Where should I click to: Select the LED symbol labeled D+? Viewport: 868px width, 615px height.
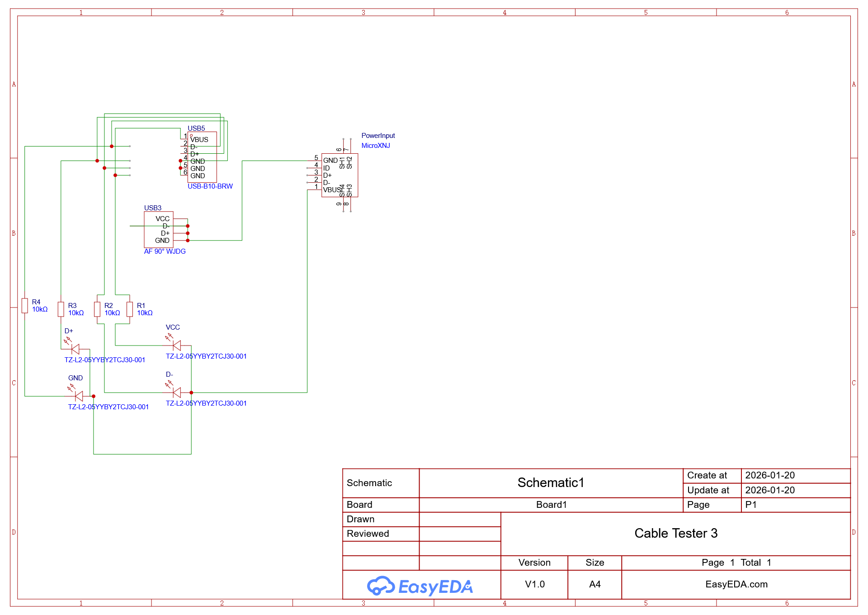tap(75, 349)
